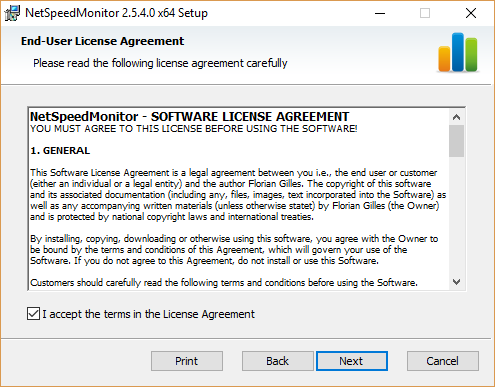Click the colorful bar chart NetSpeedMonitor logo
495x387 pixels.
[x=458, y=52]
